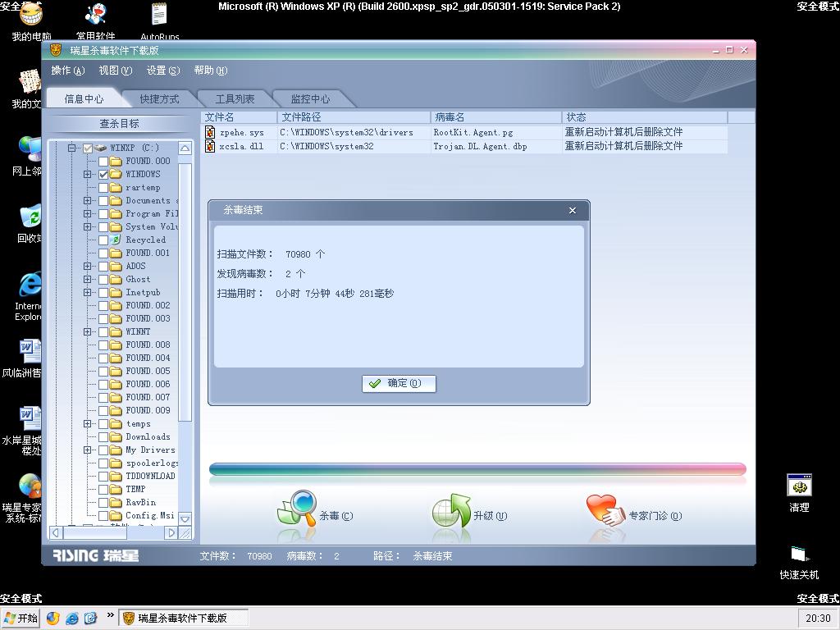Select the Trojan.DL.Agent.dbp virus name cell
840x630 pixels.
pos(496,146)
